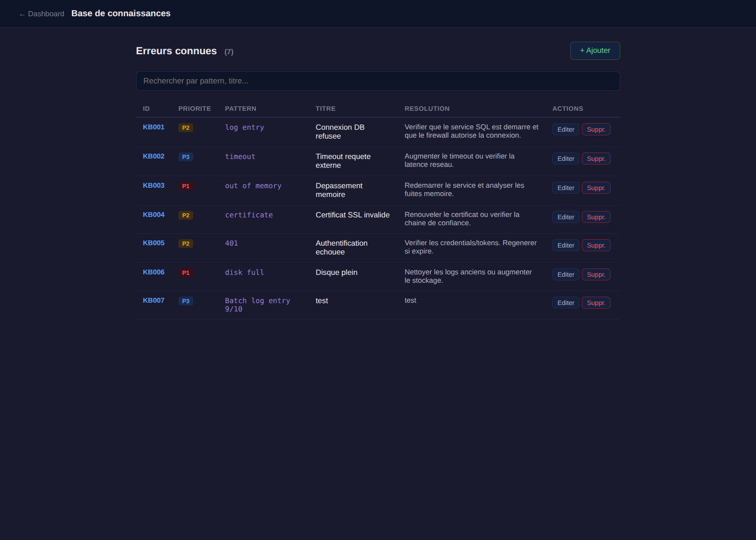Edit the out of memory entry
756x540 pixels.
click(565, 188)
